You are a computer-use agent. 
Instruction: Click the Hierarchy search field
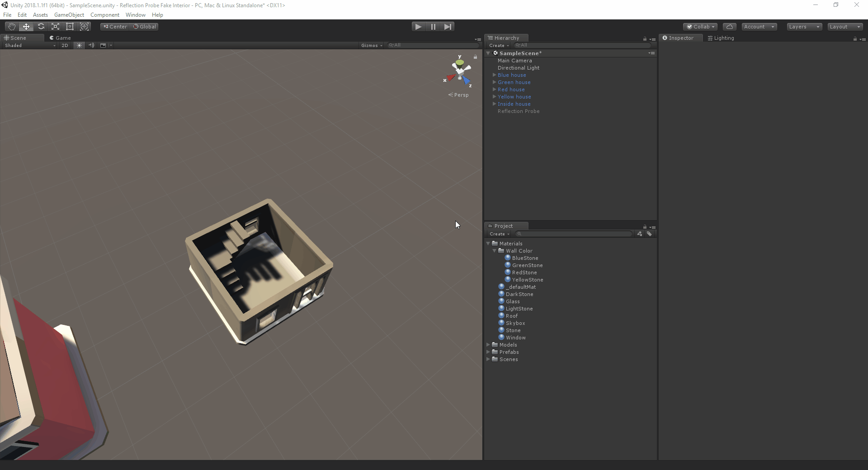[582, 45]
